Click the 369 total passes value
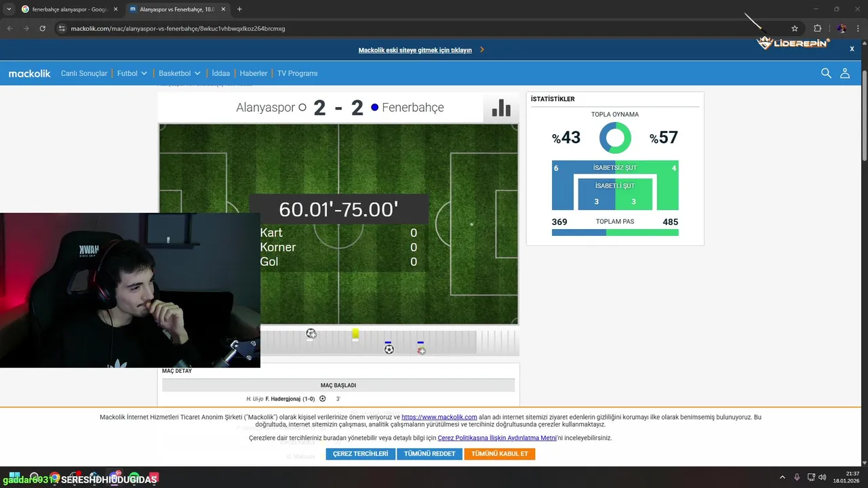This screenshot has width=868, height=488. pos(559,222)
